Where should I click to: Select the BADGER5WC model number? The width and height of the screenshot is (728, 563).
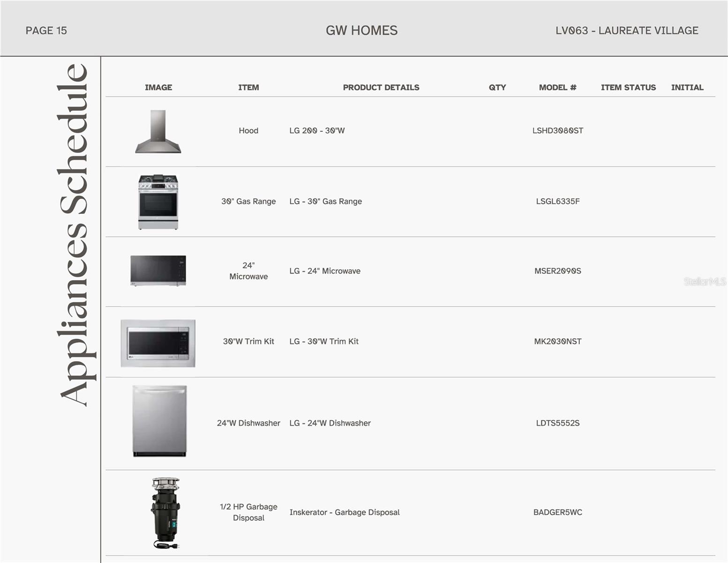(x=557, y=512)
